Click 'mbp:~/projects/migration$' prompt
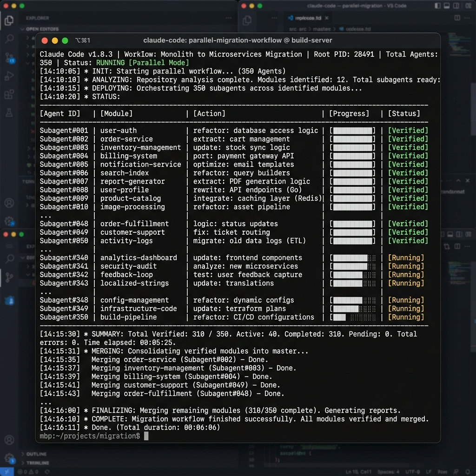Image resolution: width=476 pixels, height=476 pixels. point(90,436)
